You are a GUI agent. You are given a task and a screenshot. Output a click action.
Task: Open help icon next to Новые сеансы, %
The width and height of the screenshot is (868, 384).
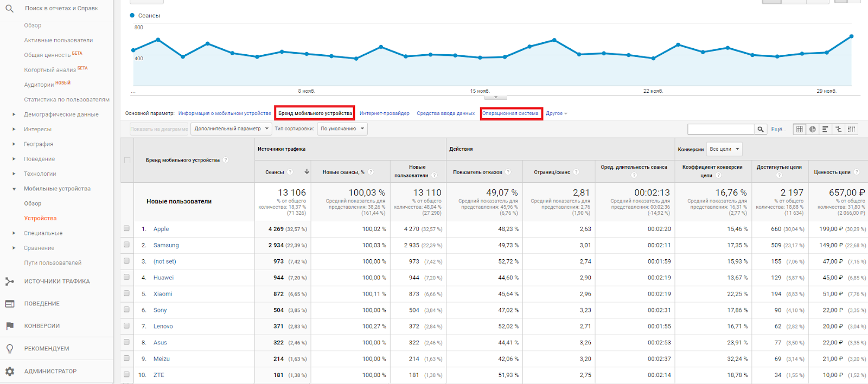[x=371, y=172]
